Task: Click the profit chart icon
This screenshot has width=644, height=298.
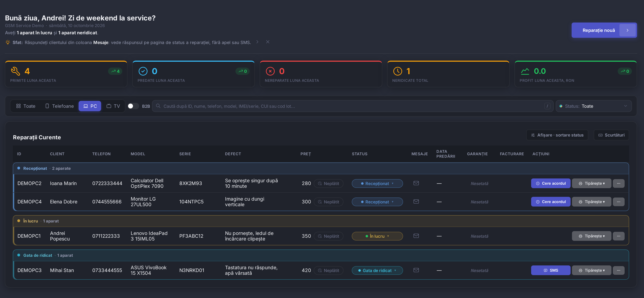Action: [525, 71]
